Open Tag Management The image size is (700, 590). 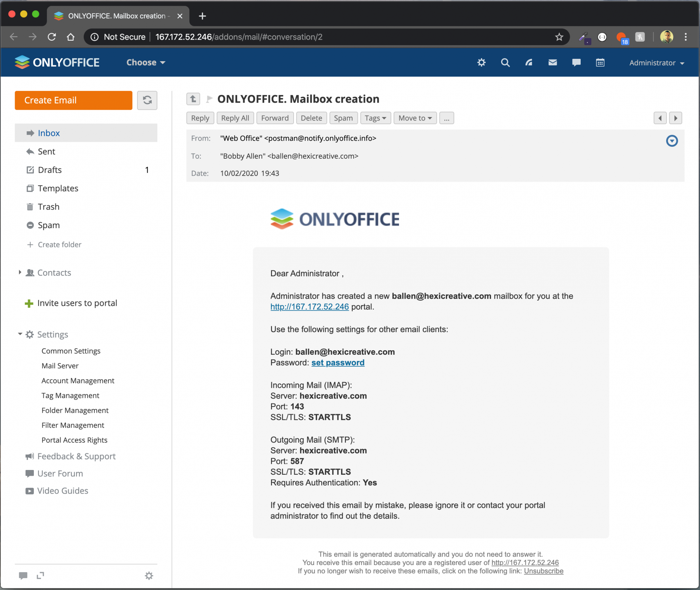70,396
